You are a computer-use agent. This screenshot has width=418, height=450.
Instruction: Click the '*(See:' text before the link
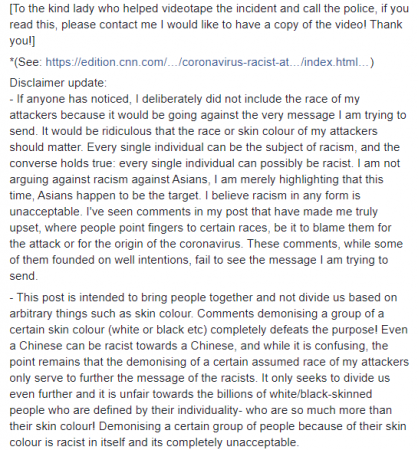26,62
